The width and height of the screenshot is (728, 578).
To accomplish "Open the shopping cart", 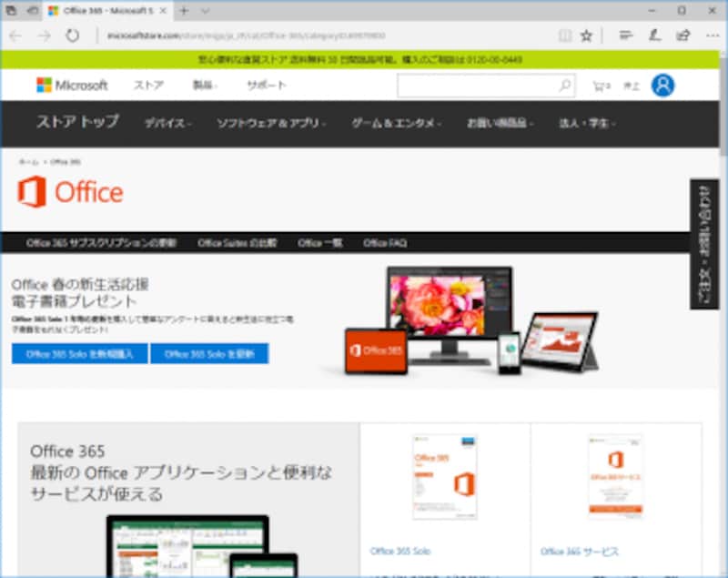I will pyautogui.click(x=602, y=86).
